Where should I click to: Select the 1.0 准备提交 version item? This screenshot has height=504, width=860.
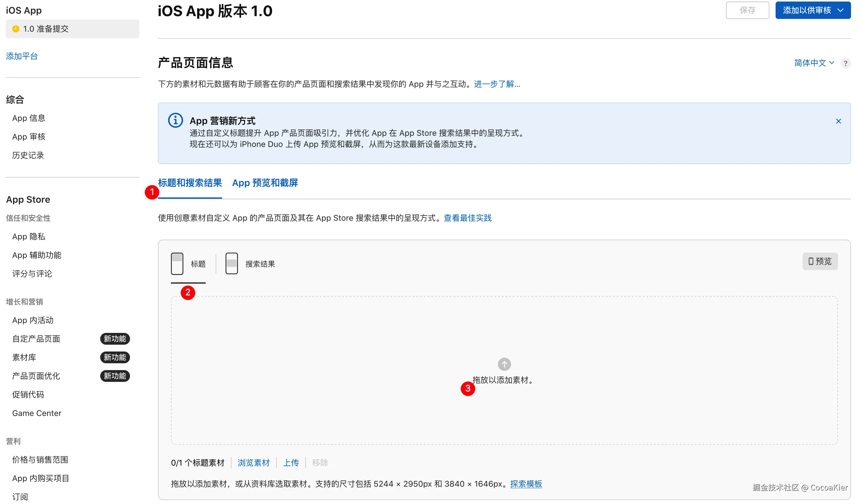click(x=72, y=29)
